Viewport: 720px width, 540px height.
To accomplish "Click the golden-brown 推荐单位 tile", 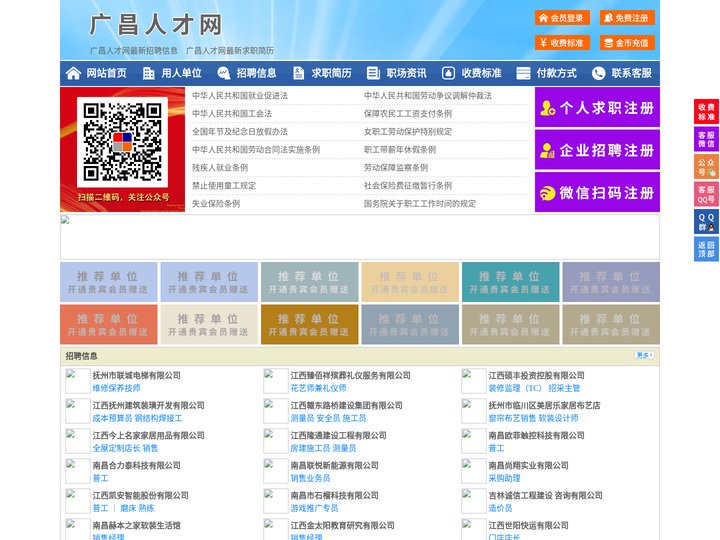I will (x=309, y=324).
